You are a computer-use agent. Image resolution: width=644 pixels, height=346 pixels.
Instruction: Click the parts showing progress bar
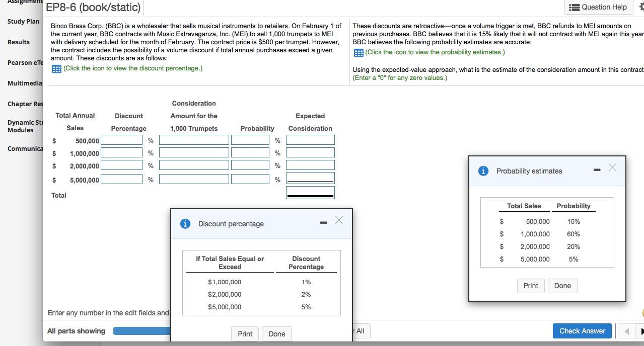click(142, 331)
